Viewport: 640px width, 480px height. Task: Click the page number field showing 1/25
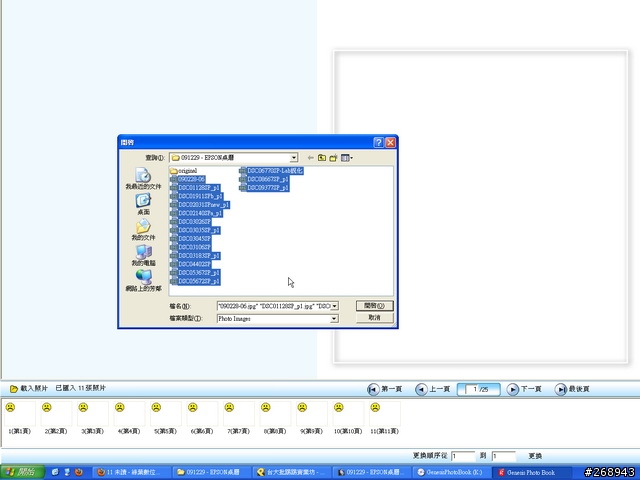tap(478, 389)
